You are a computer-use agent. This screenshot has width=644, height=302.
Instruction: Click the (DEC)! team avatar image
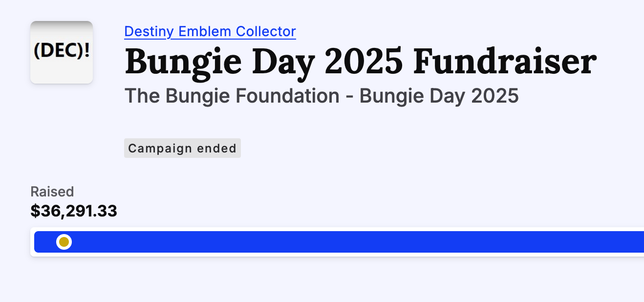pos(62,52)
